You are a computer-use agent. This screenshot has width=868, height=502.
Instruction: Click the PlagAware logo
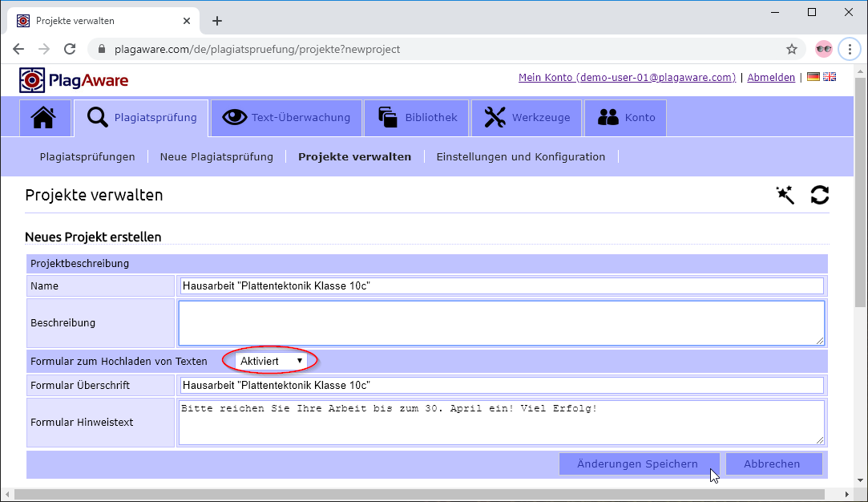(x=74, y=80)
